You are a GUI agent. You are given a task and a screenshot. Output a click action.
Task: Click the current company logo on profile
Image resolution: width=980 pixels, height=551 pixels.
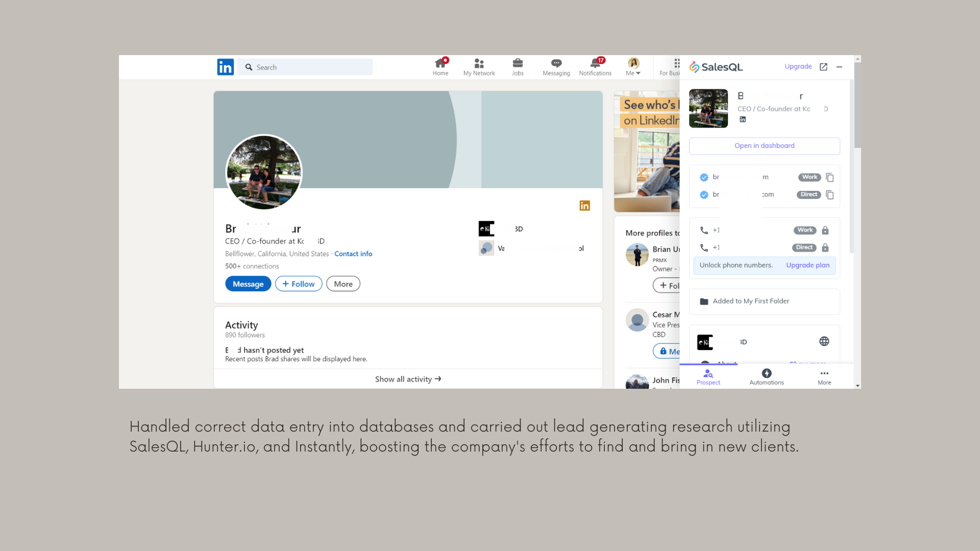click(486, 229)
